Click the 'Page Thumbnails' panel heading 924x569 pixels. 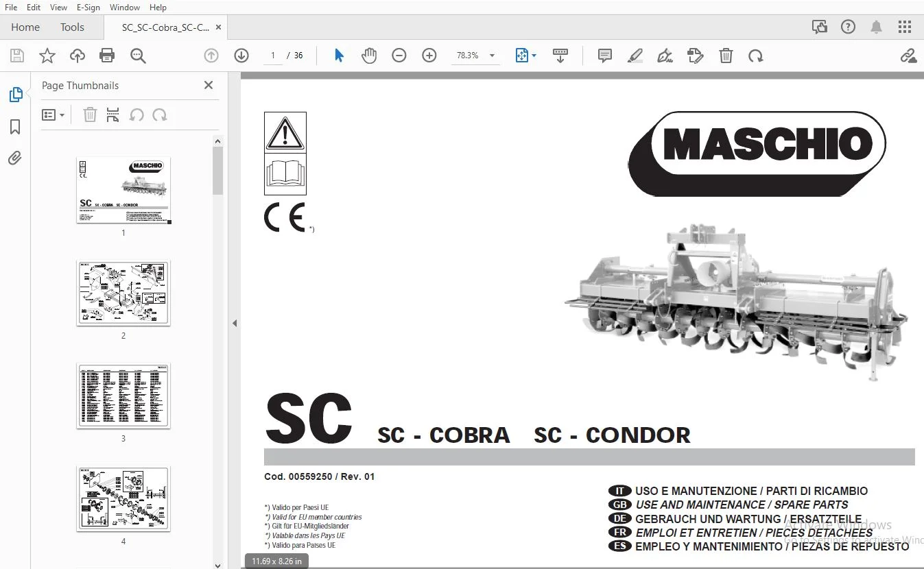[x=80, y=86]
